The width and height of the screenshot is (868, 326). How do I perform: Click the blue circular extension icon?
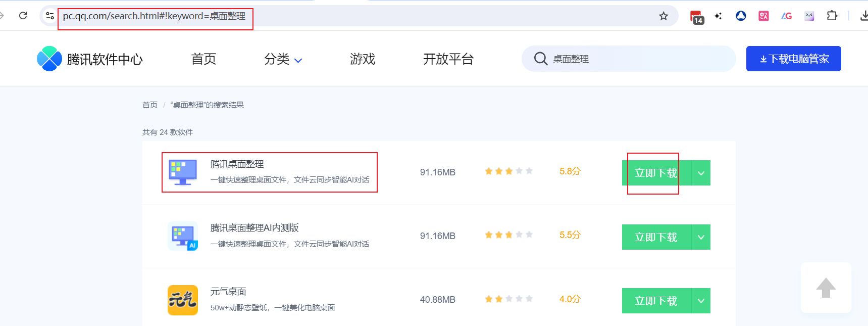pyautogui.click(x=741, y=16)
